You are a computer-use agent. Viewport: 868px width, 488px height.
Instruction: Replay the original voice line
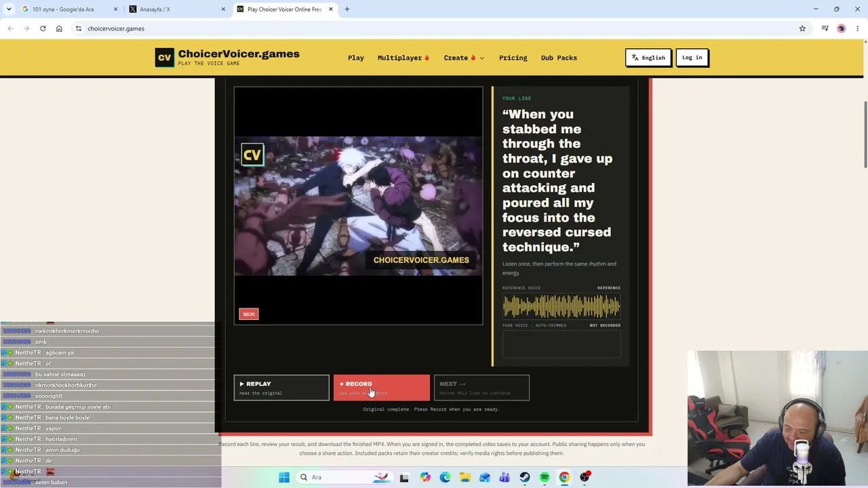pos(281,388)
